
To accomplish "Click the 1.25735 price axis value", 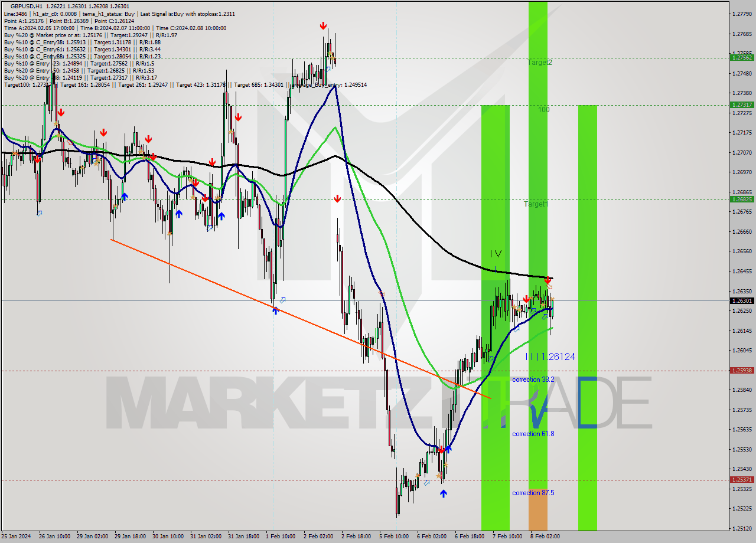I will pos(742,410).
